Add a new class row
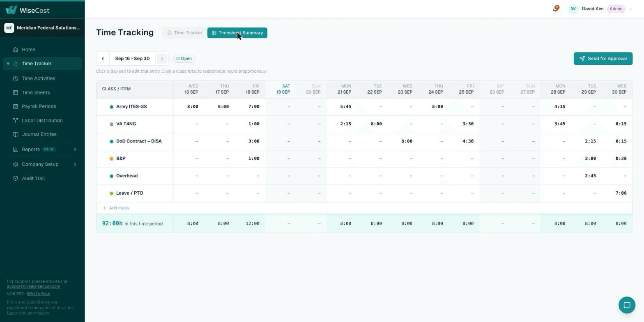This screenshot has height=322, width=644. (x=116, y=208)
